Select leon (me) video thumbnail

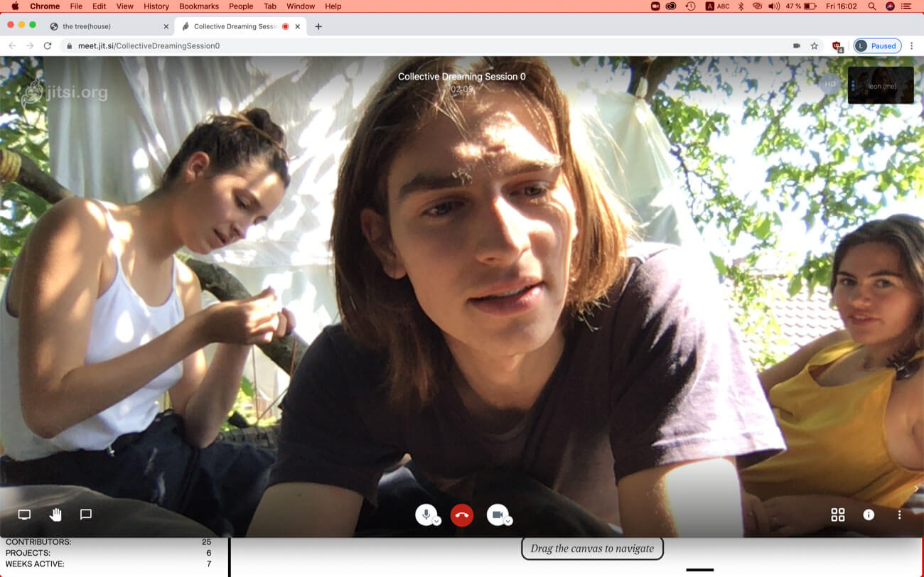tap(881, 85)
